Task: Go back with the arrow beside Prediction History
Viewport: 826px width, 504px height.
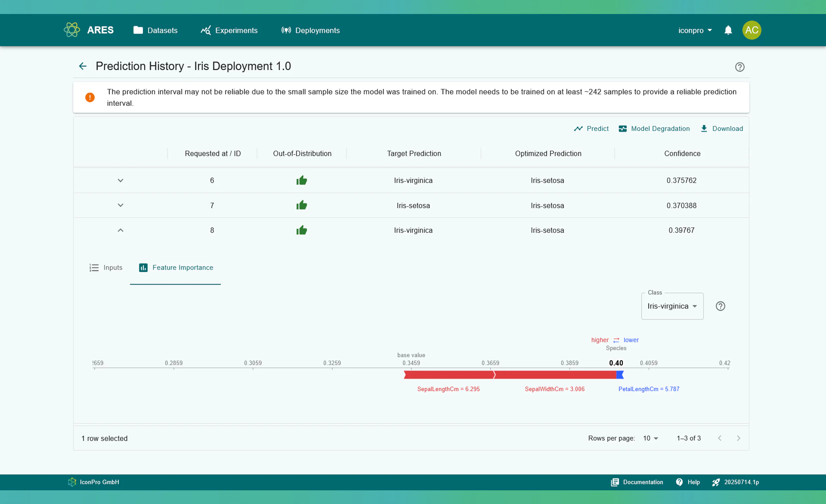Action: [x=83, y=66]
